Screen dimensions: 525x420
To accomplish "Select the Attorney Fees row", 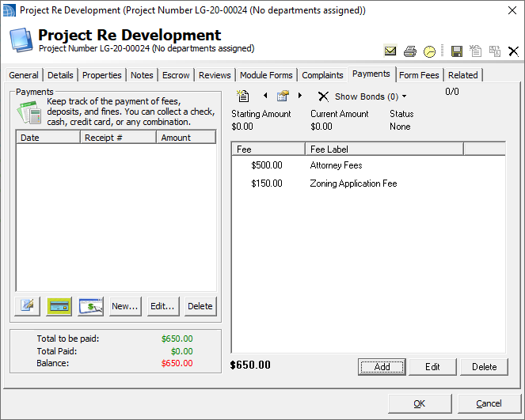I will pyautogui.click(x=368, y=165).
